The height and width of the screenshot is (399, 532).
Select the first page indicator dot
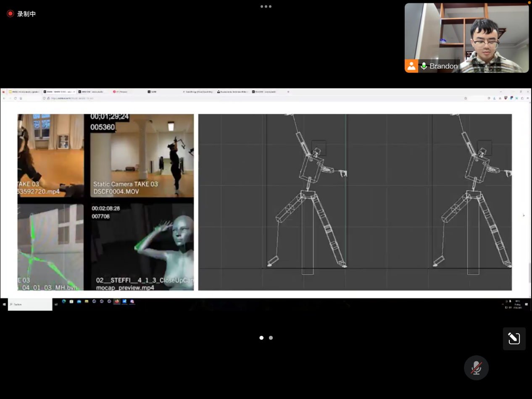click(x=261, y=338)
